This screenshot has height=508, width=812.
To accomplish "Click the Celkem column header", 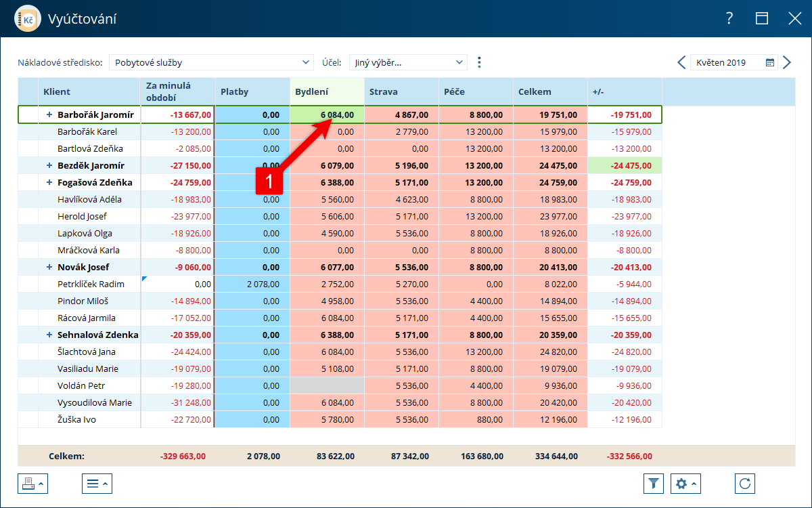I will 550,91.
